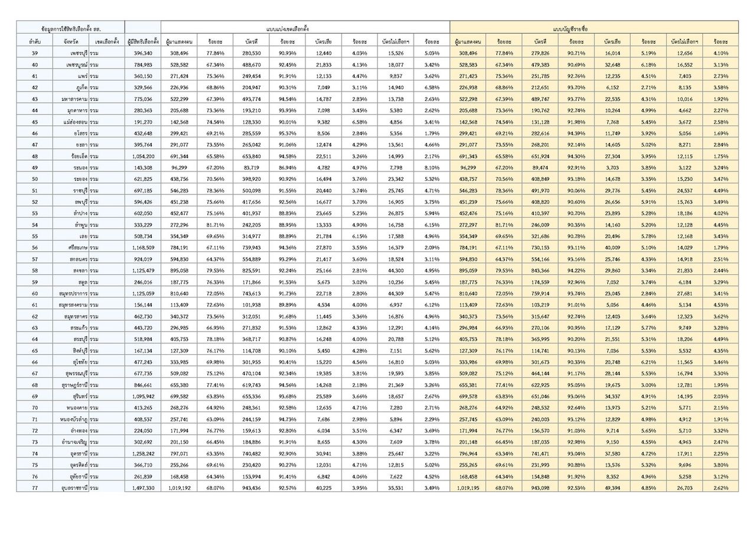Viewport: 756px width, 535px height.
Task: Click eligible voters value 1,497,330
Action: pyautogui.click(x=142, y=488)
